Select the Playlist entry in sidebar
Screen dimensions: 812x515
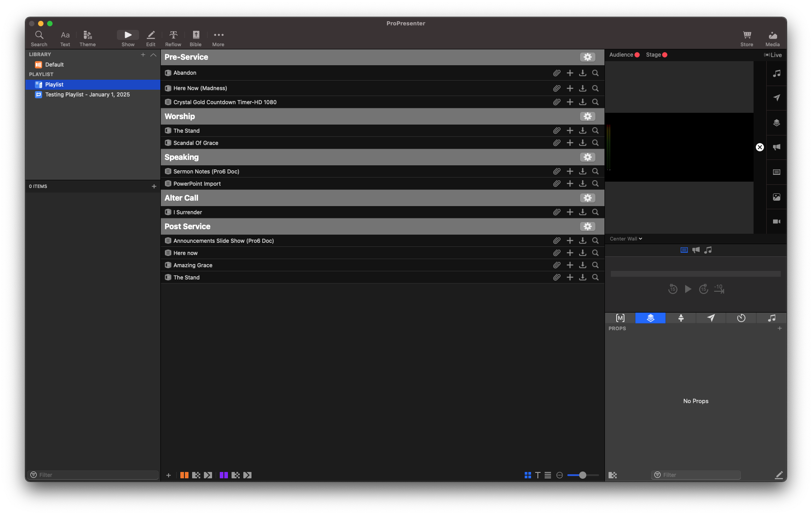(x=93, y=85)
